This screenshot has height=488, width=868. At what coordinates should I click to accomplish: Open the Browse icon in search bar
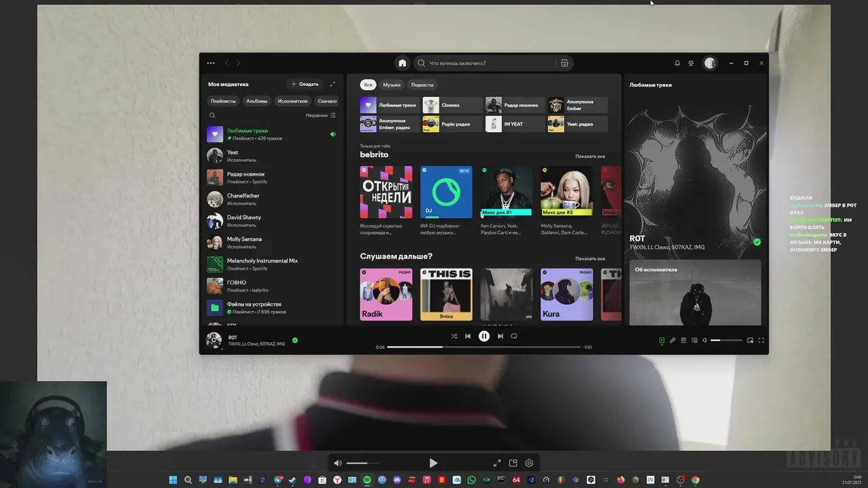coord(564,63)
